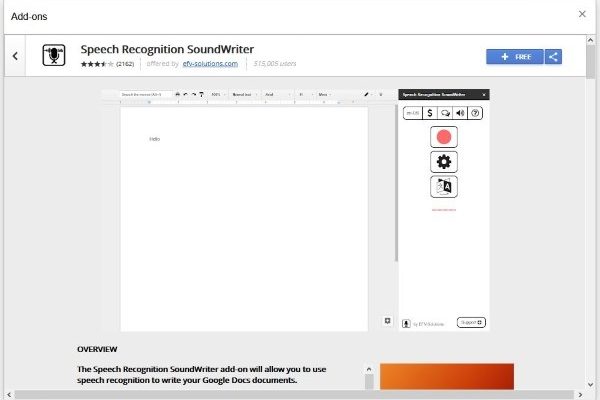The image size is (600, 400).
Task: Click the redo icon in Docs toolbar
Action: (x=194, y=94)
